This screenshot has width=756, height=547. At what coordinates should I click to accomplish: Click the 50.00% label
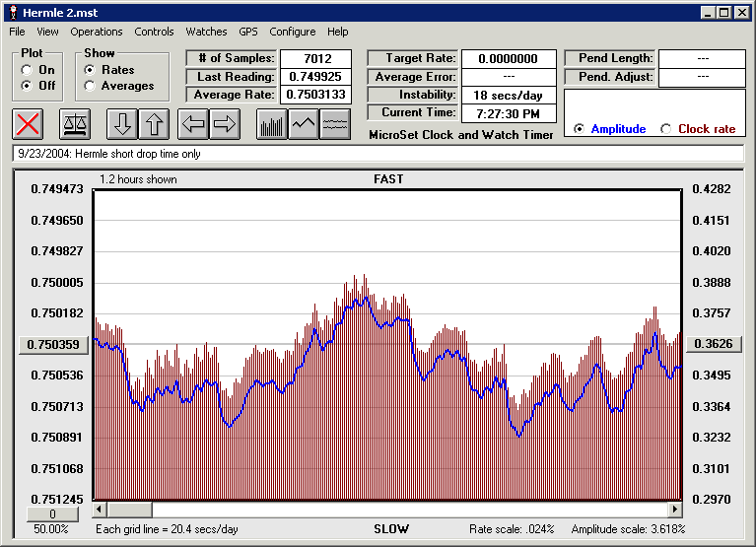pos(51,529)
